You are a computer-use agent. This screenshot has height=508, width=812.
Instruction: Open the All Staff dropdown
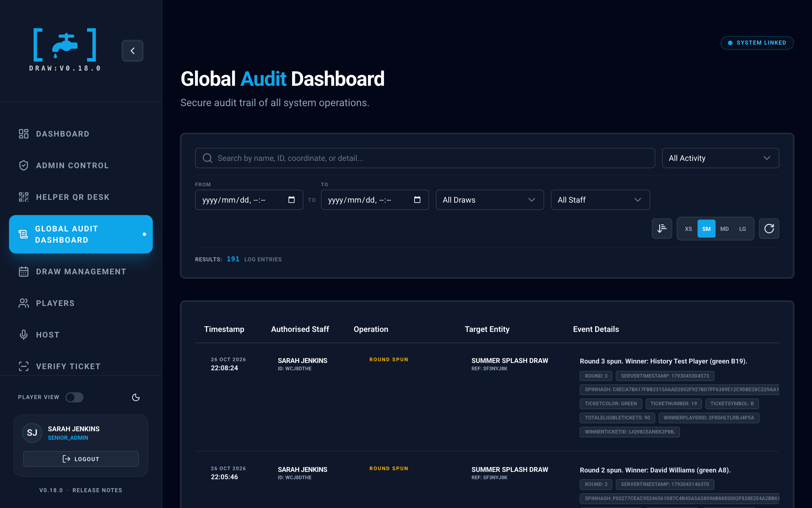[600, 200]
